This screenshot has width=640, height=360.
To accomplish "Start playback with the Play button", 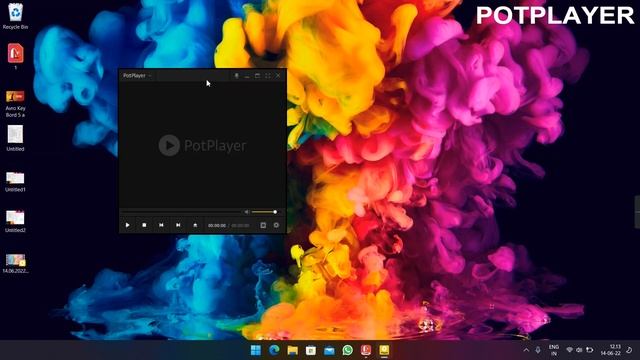I will [128, 225].
